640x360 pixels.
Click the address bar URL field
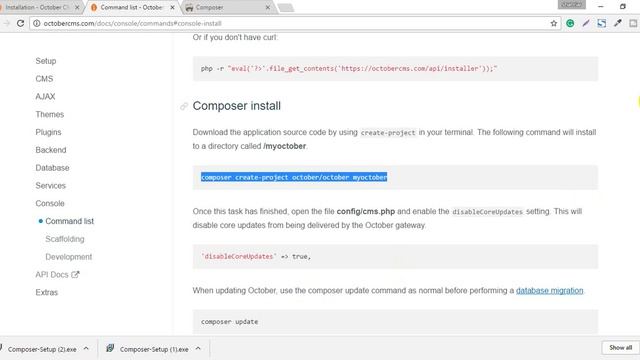point(294,23)
